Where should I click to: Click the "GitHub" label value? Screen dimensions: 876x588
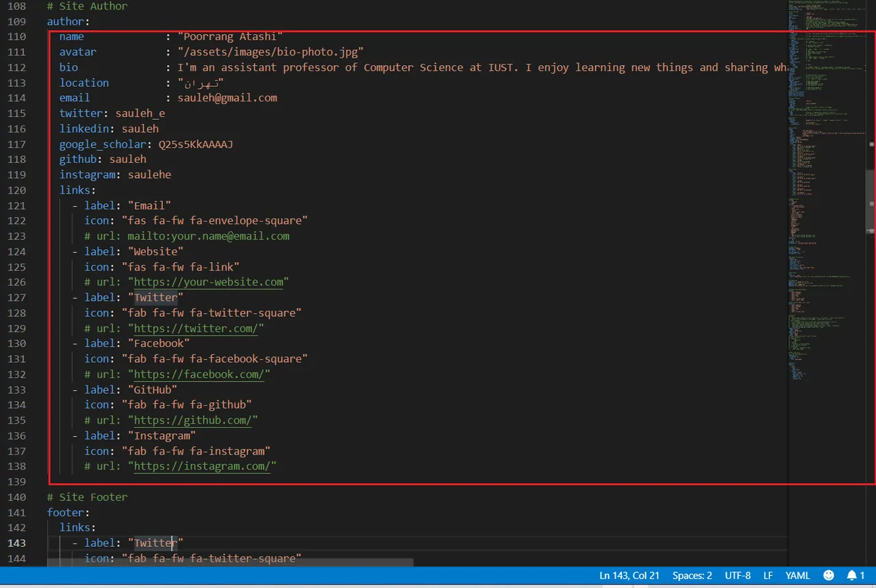click(x=152, y=389)
